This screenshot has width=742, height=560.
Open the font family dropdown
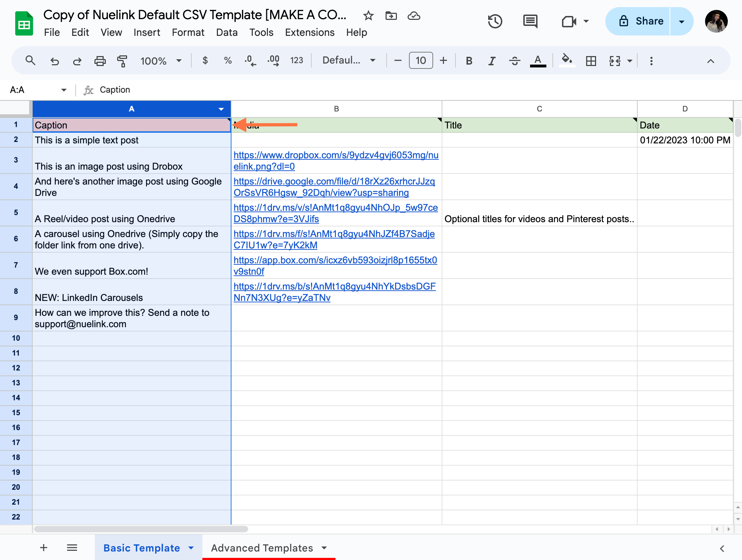point(349,61)
